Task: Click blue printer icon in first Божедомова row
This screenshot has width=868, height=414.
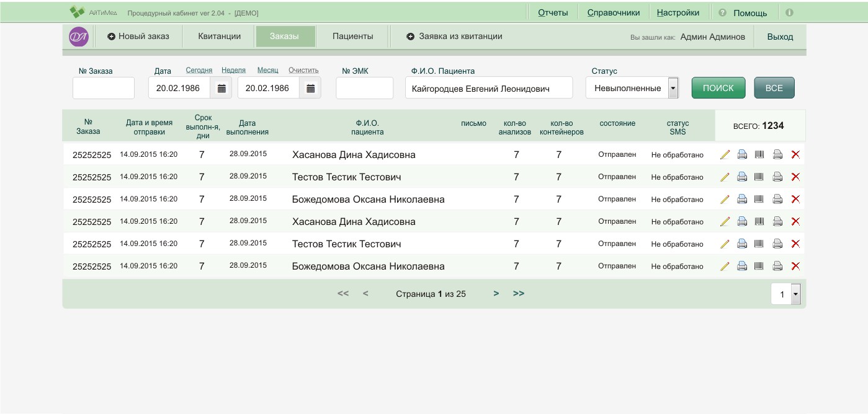Action: [x=742, y=200]
